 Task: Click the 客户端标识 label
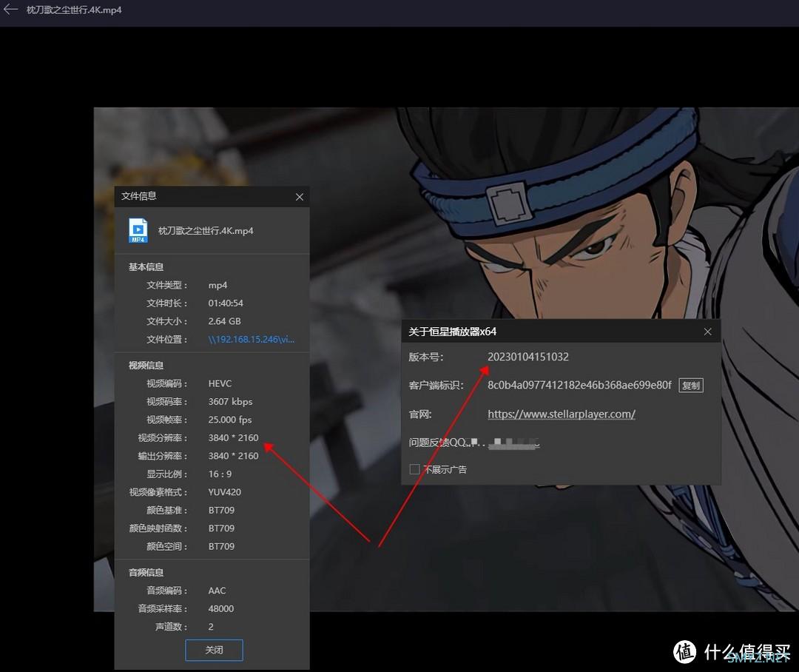tap(436, 386)
